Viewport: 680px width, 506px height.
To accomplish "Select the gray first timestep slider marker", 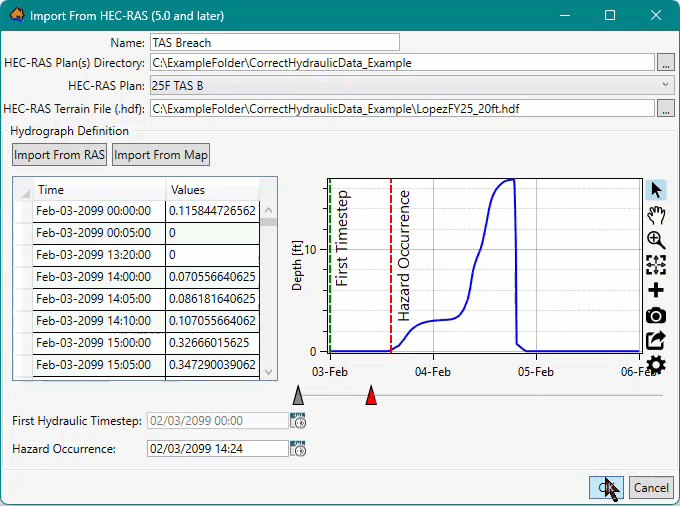I will click(x=298, y=395).
